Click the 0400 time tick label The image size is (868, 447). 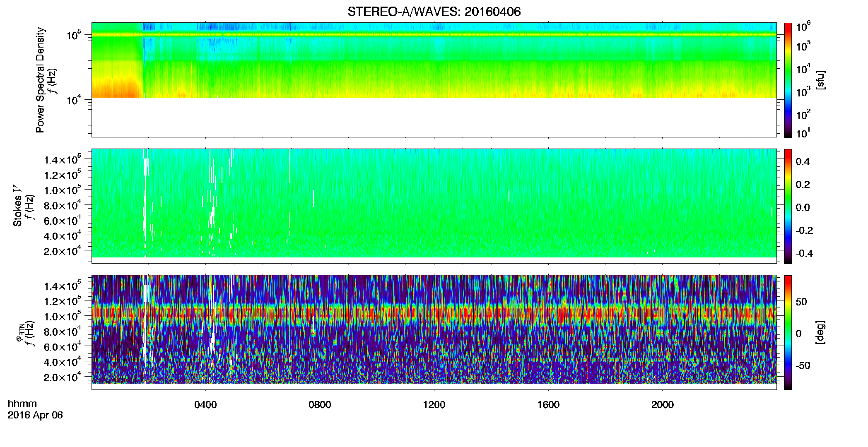205,404
